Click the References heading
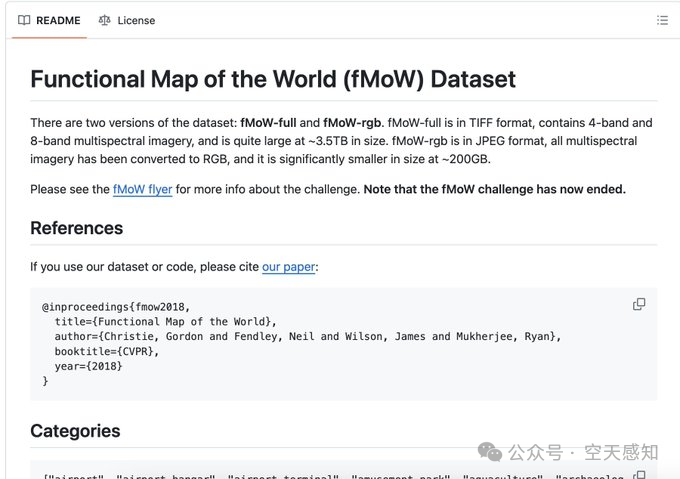 (77, 228)
